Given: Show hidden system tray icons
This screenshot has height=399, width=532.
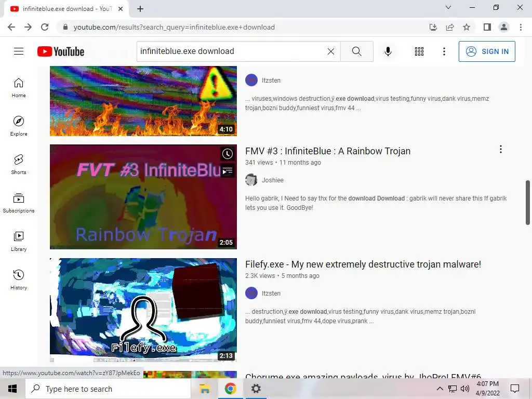Looking at the screenshot, I should tap(440, 389).
